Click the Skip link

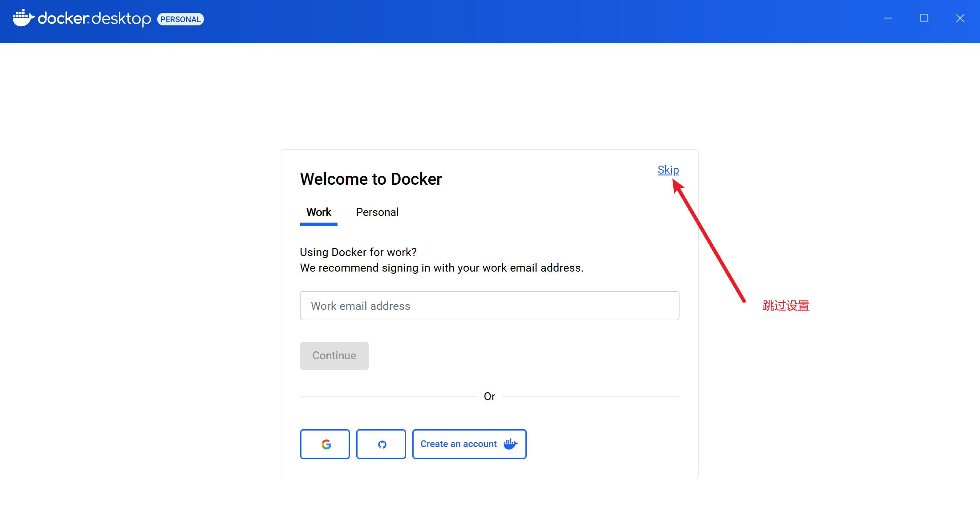pos(668,170)
